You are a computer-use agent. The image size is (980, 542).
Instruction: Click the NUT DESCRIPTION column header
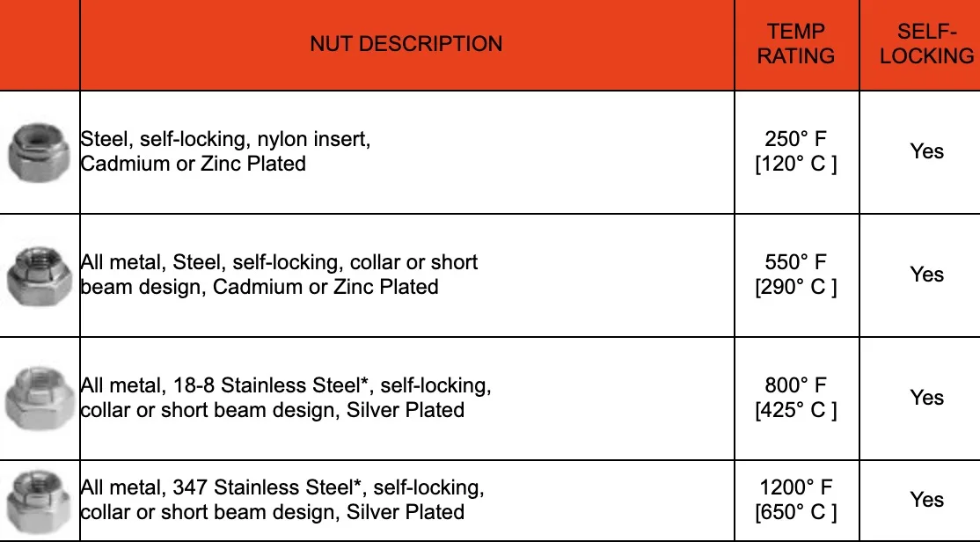pos(406,44)
